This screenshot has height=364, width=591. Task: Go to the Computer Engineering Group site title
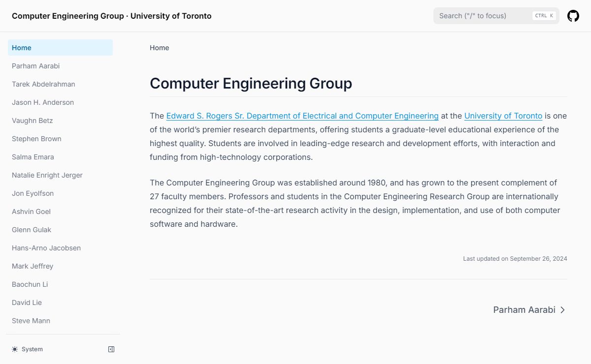(112, 16)
